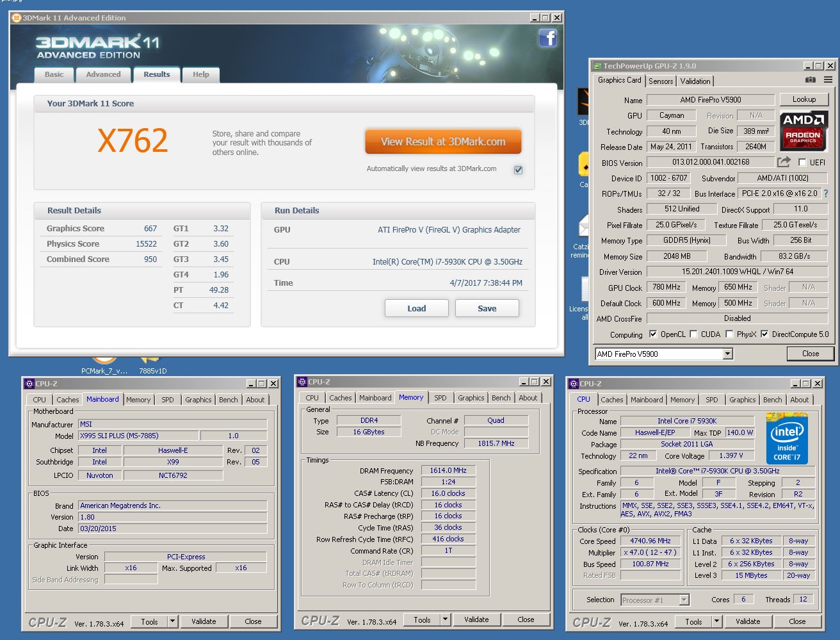Viewport: 840px width, 640px height.
Task: Click Close in the processor CPU-Z window
Action: click(797, 621)
